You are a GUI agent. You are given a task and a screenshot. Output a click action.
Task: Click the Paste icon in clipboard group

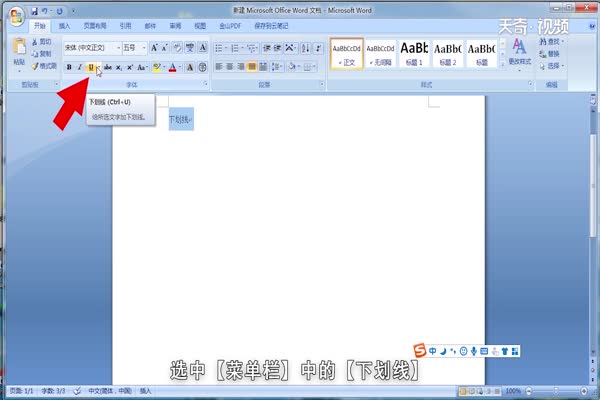[19, 52]
